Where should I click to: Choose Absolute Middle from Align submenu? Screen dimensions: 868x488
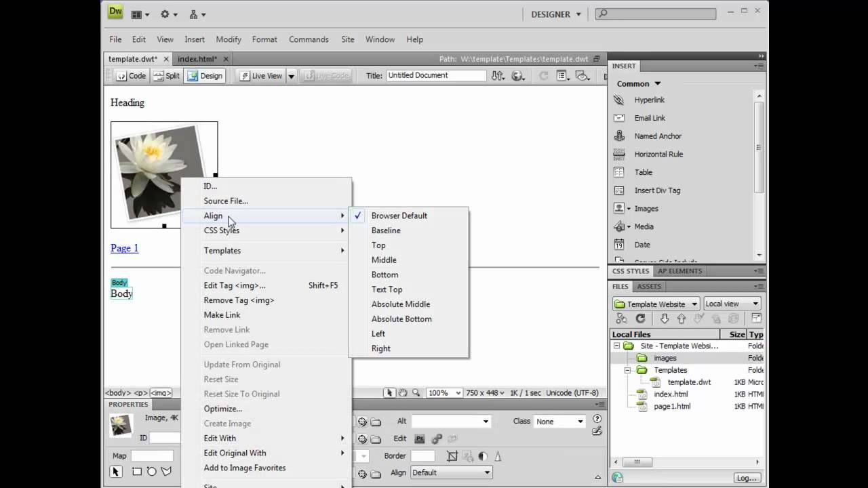coord(401,304)
